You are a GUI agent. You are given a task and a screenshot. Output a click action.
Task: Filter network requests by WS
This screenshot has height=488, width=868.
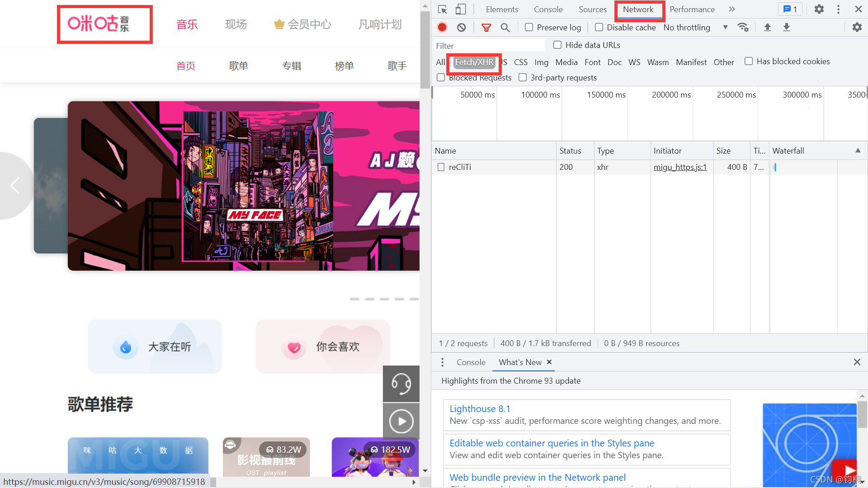(634, 62)
